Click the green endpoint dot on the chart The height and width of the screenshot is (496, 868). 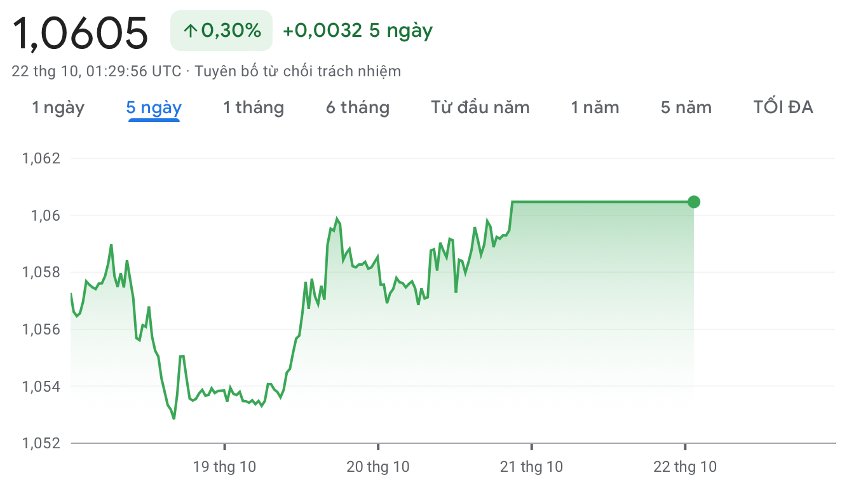694,202
